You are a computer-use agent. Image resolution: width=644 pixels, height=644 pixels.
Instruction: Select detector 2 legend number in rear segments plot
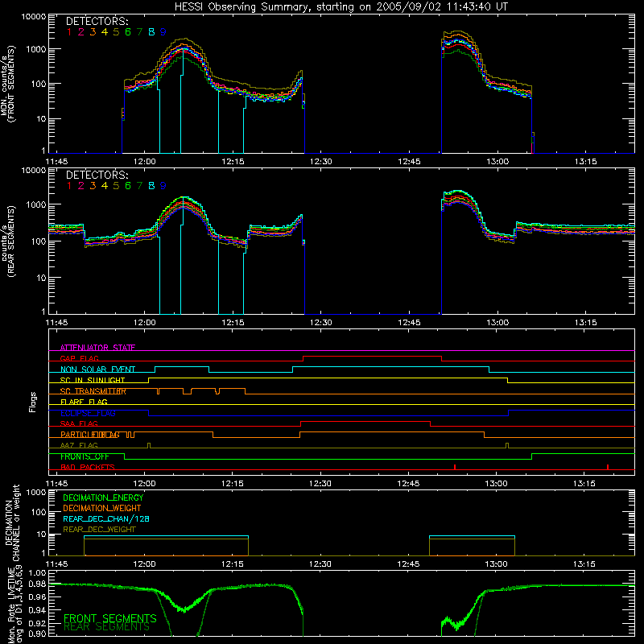click(x=81, y=186)
